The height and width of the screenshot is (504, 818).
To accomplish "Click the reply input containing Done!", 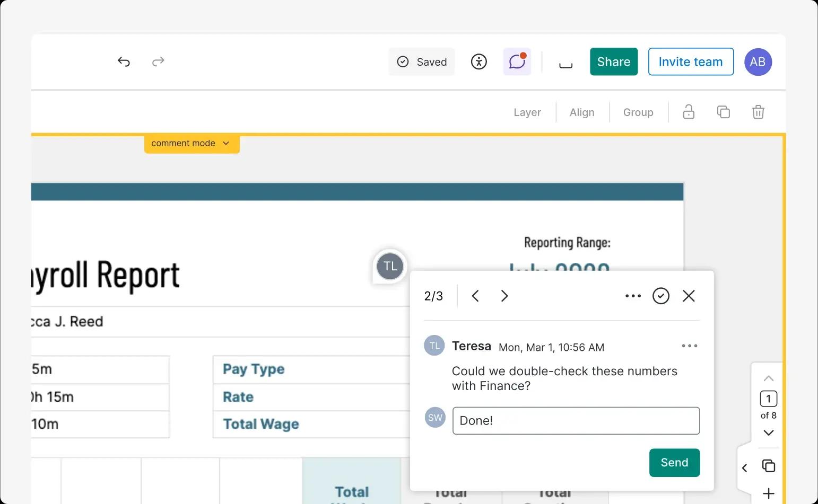I will coord(576,421).
